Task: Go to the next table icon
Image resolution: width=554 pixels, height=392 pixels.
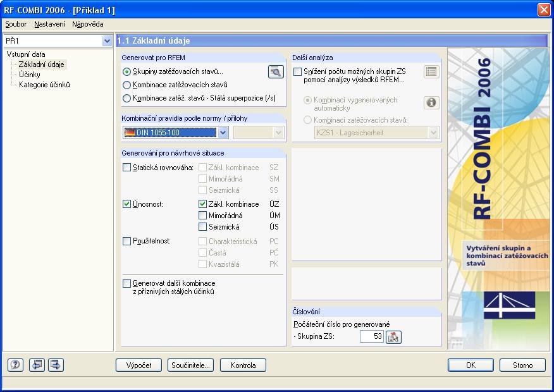Action: 56,365
